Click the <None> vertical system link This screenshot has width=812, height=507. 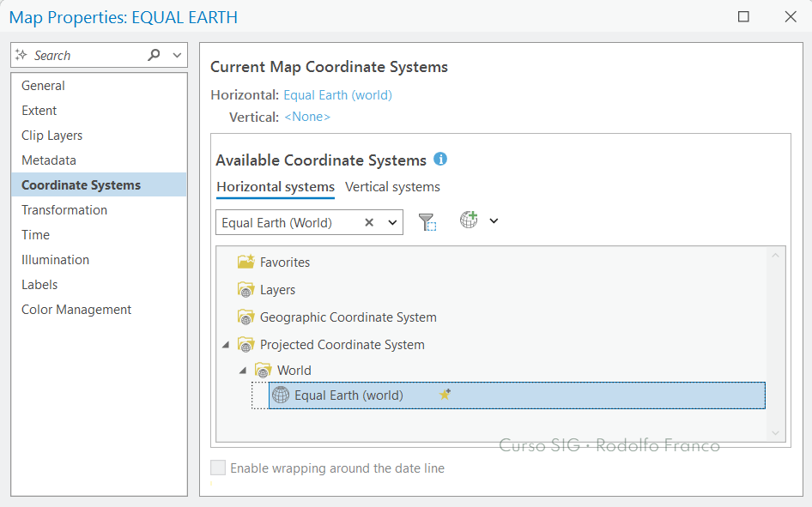coord(307,117)
